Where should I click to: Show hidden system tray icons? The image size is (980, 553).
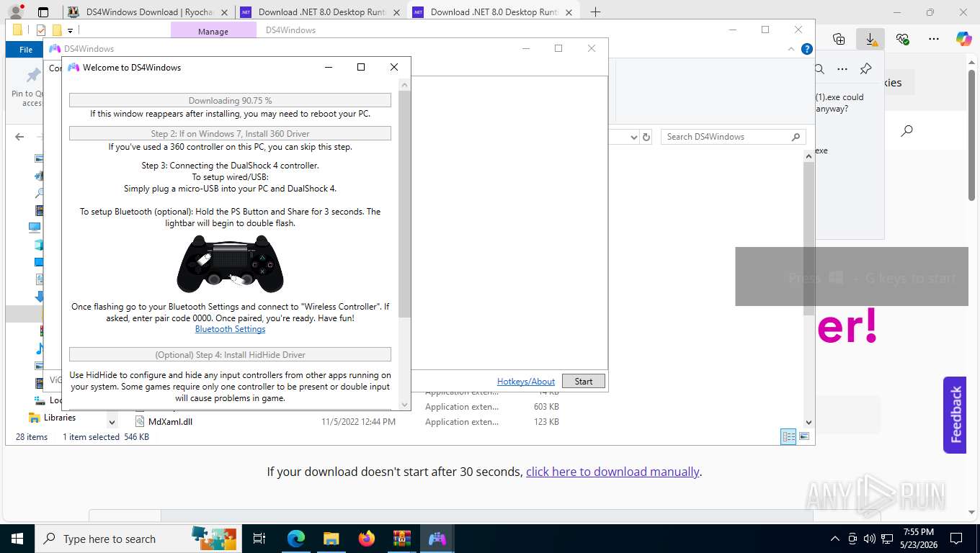[x=834, y=539]
